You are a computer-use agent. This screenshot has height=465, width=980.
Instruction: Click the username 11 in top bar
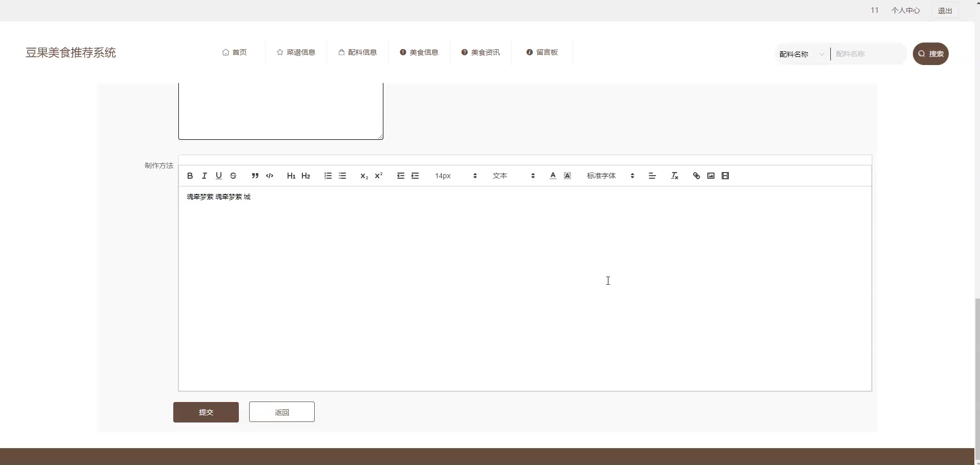[x=874, y=10]
